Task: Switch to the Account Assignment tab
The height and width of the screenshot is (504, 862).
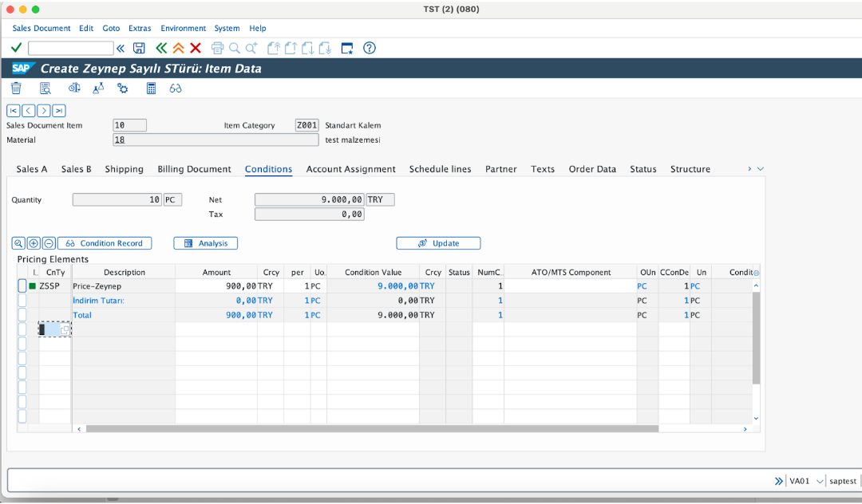Action: [350, 169]
